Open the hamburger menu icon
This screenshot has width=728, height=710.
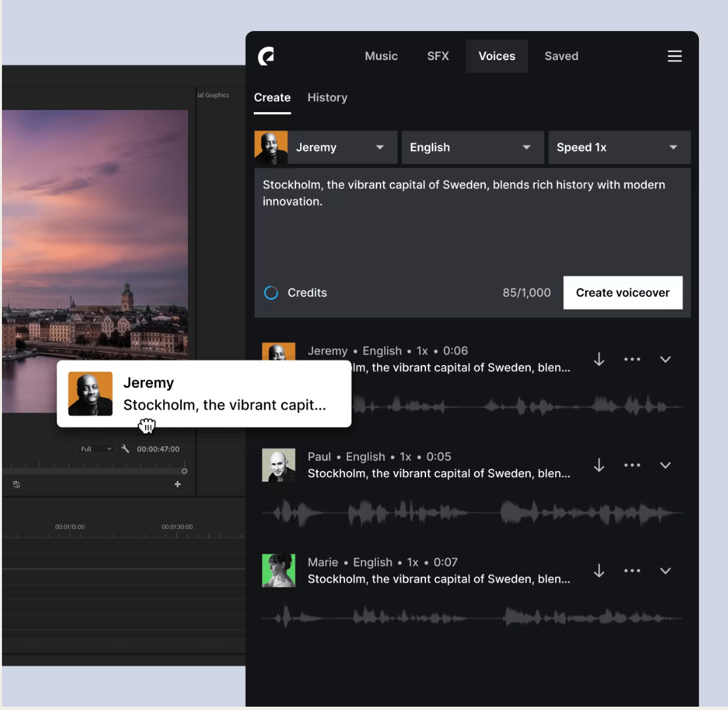[x=675, y=56]
